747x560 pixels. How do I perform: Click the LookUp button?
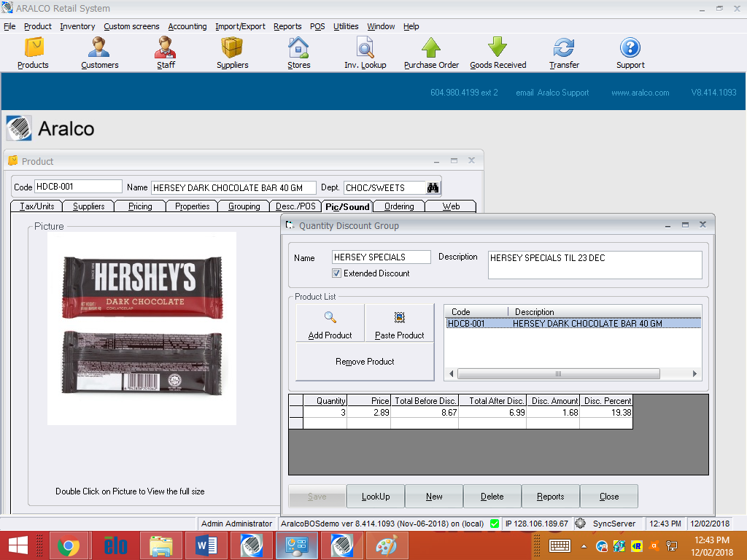point(376,496)
